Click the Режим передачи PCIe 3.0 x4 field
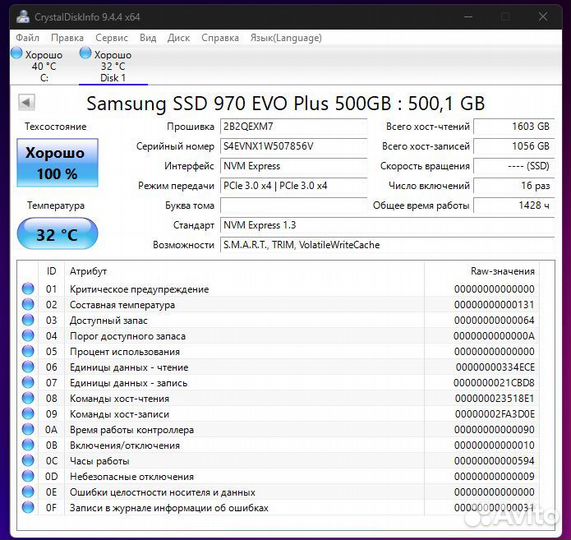This screenshot has height=540, width=571. click(294, 186)
